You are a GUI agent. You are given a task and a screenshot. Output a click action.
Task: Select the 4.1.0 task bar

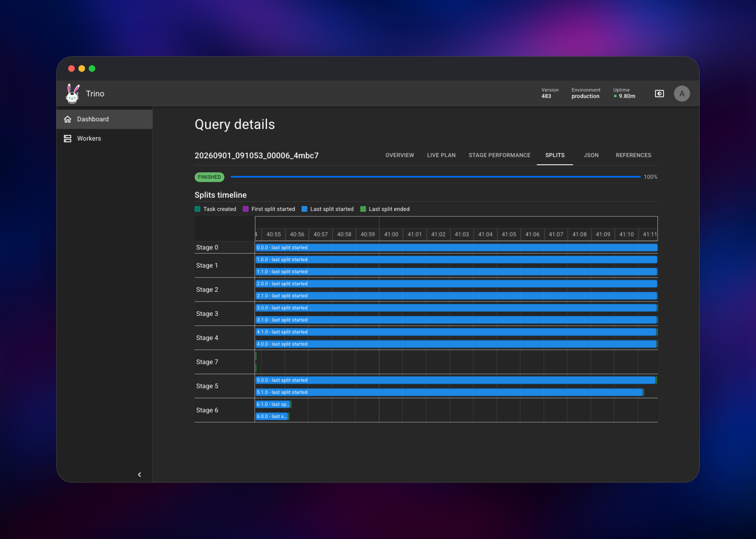pos(456,332)
